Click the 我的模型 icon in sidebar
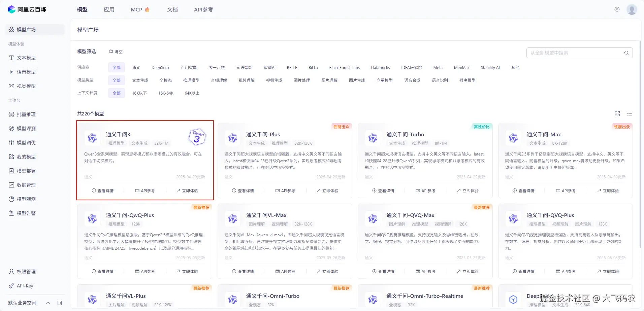Viewport: 644px width, 311px height. 11,157
